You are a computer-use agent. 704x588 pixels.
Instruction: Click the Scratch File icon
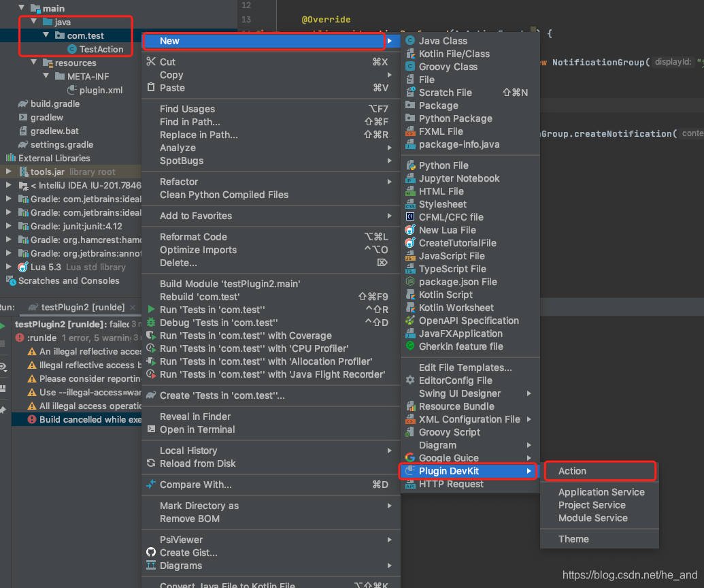(410, 93)
